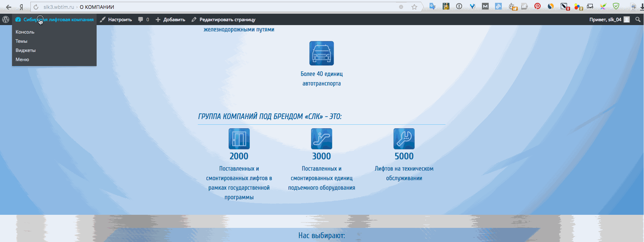This screenshot has height=242, width=644.
Task: Open Виджеты from the dropdown
Action: [25, 50]
